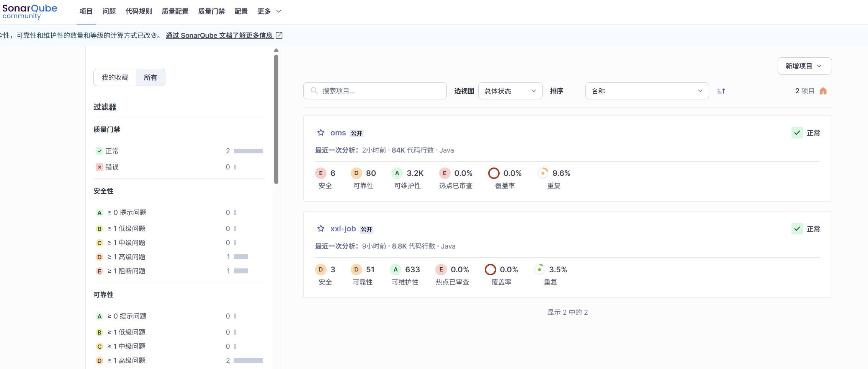Filter security by E 阻断问题 rating
Viewport: 868px width, 369px height.
pos(179,271)
